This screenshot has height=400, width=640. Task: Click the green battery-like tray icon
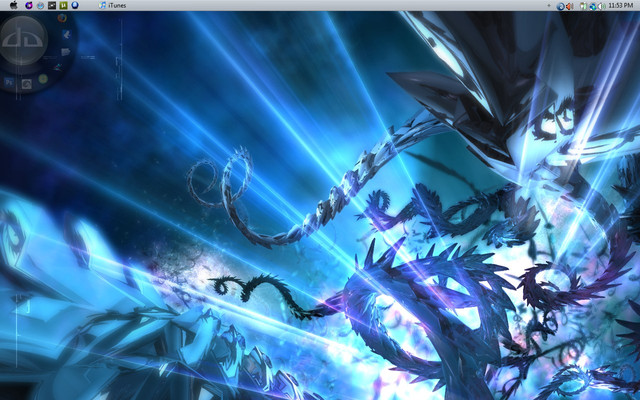[583, 6]
